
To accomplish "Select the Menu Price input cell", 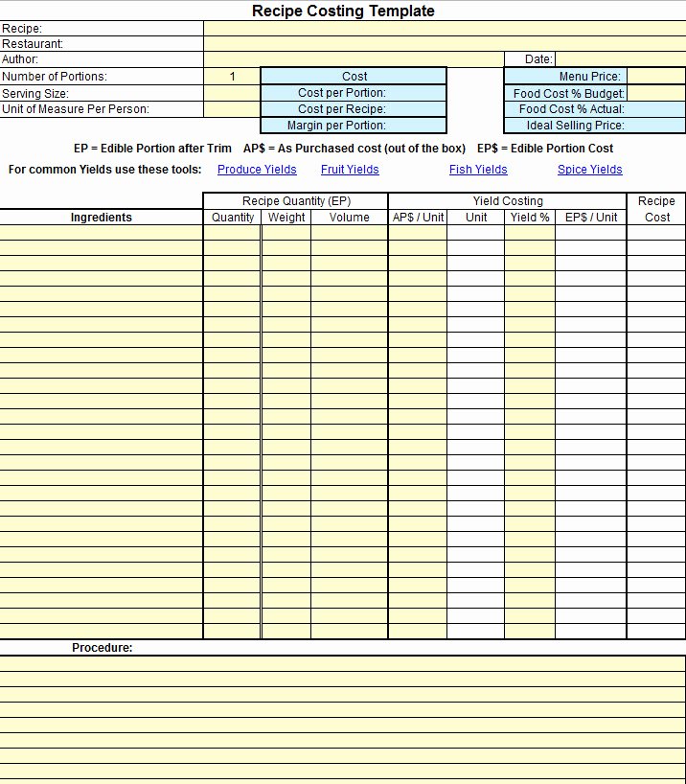I will (x=656, y=77).
